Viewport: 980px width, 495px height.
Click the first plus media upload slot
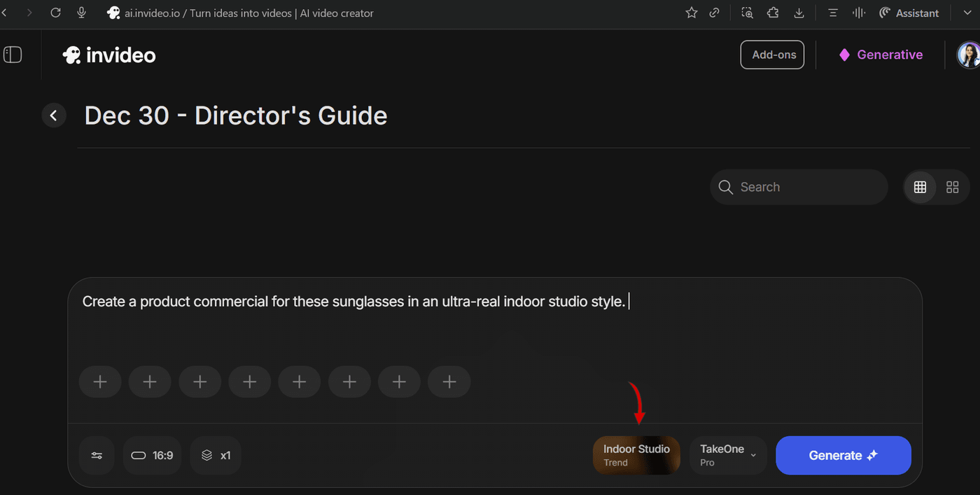tap(100, 382)
